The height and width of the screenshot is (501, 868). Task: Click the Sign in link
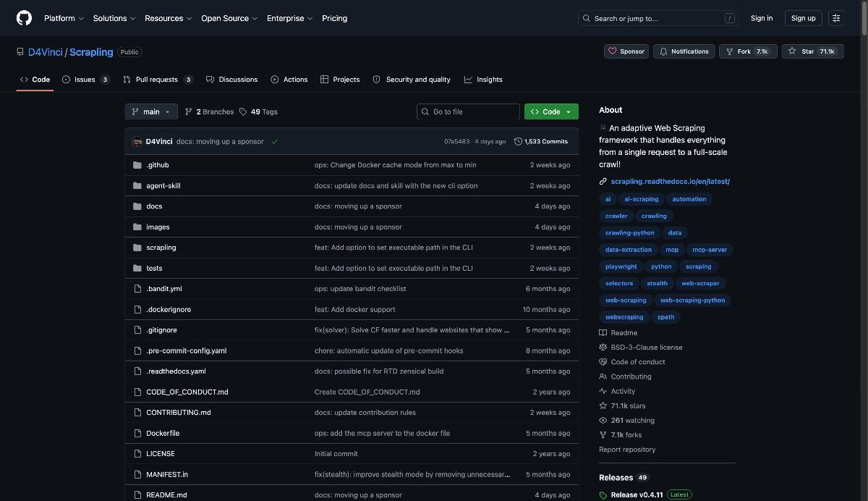coord(762,18)
